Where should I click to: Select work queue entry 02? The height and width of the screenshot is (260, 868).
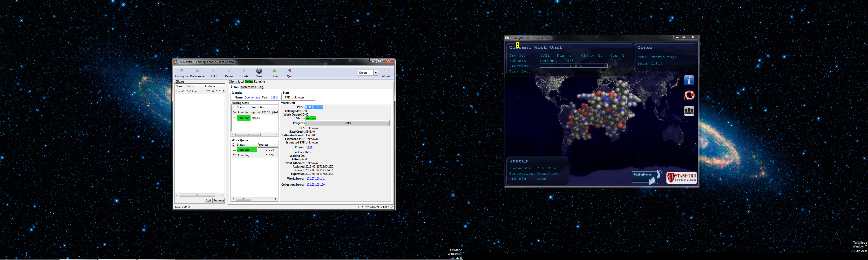click(254, 155)
